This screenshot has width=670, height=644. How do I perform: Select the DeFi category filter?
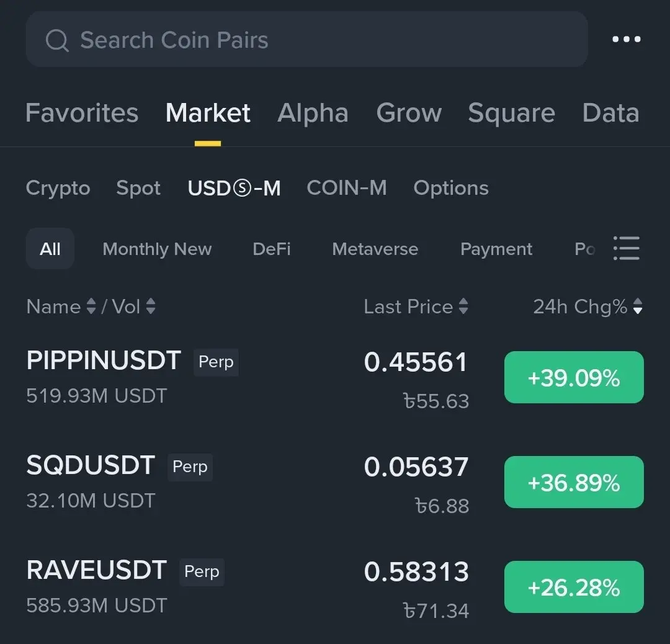[272, 249]
